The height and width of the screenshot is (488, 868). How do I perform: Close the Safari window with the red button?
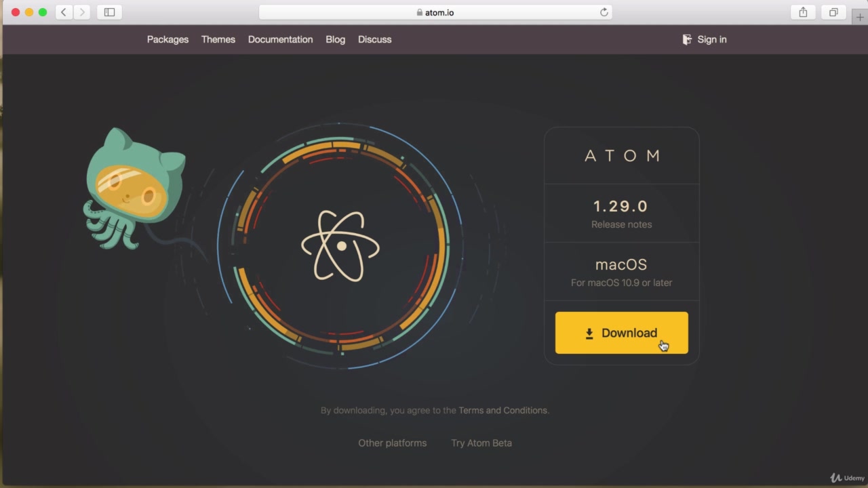tap(16, 12)
